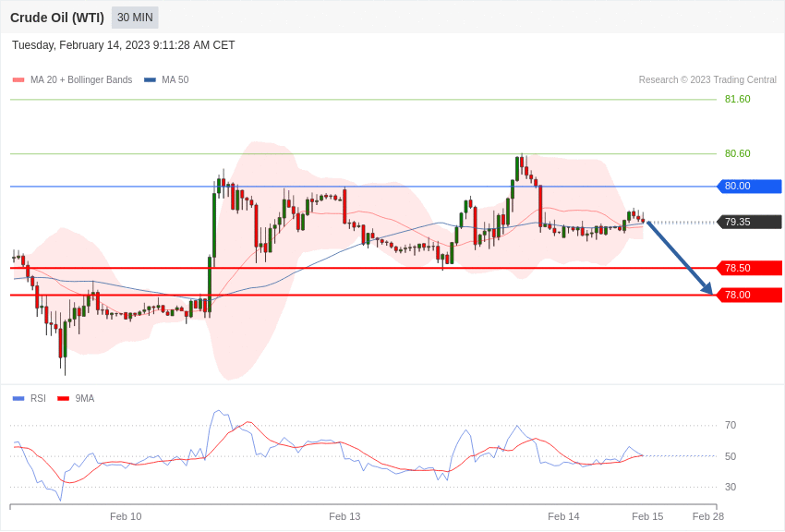This screenshot has height=532, width=785.
Task: Click the Feb 14 date axis label
Action: (x=563, y=516)
